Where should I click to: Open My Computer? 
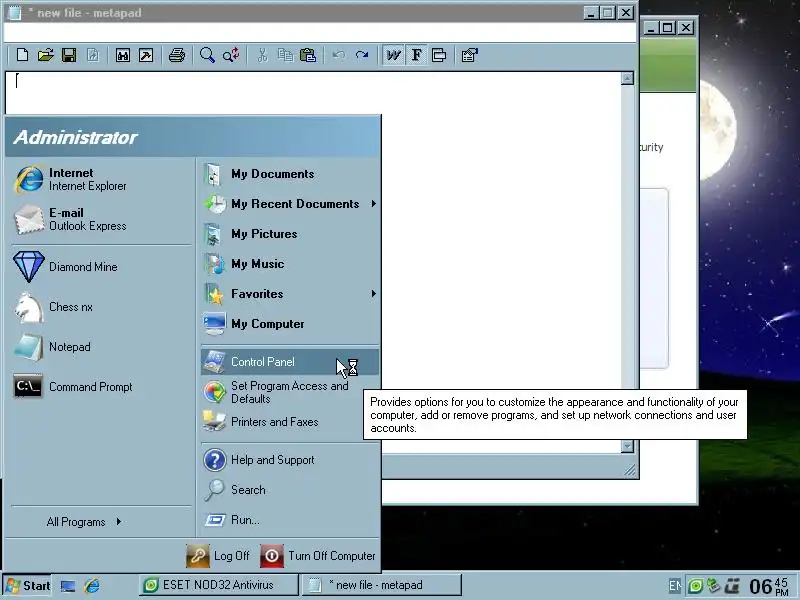[x=290, y=324]
